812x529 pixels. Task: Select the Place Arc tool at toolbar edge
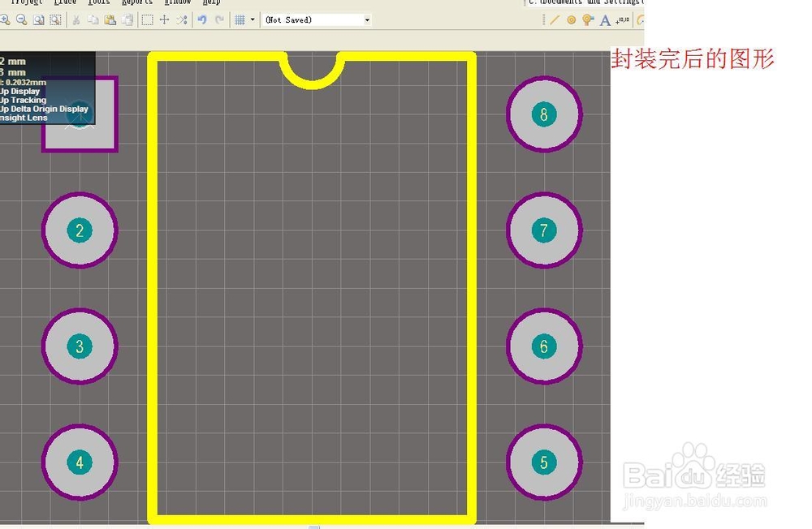click(641, 20)
